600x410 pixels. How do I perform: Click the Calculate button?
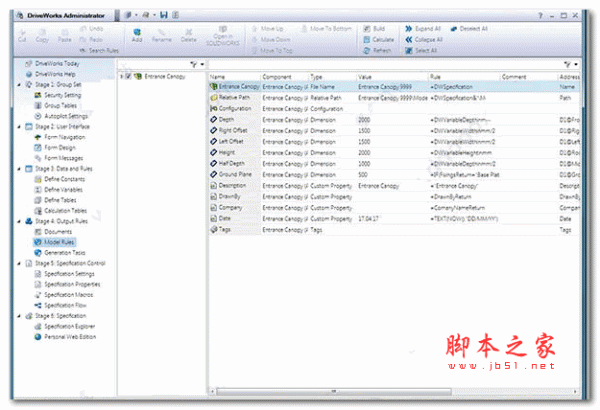[378, 39]
